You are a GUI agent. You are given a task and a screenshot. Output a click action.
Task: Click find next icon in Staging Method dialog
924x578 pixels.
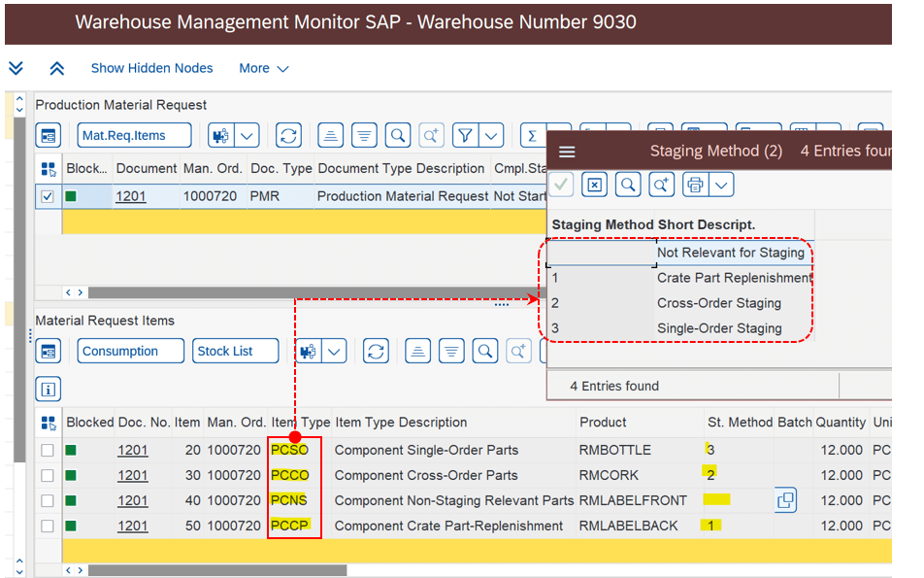(662, 186)
